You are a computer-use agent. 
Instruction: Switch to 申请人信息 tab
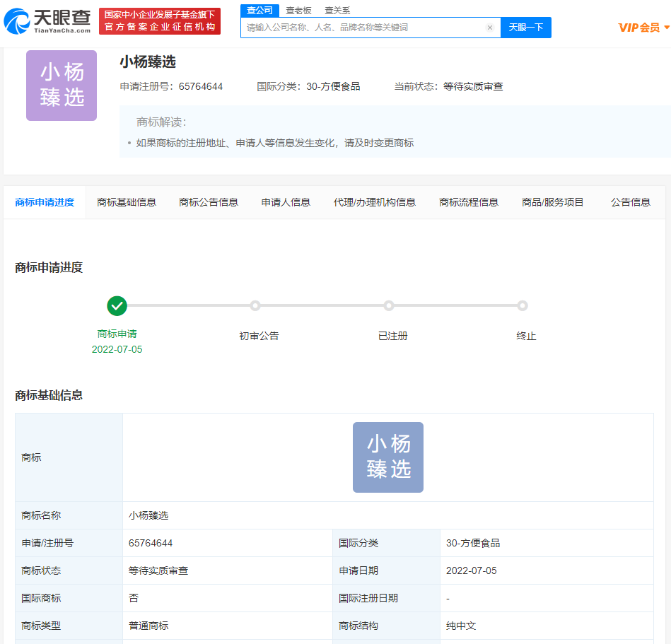pos(286,202)
